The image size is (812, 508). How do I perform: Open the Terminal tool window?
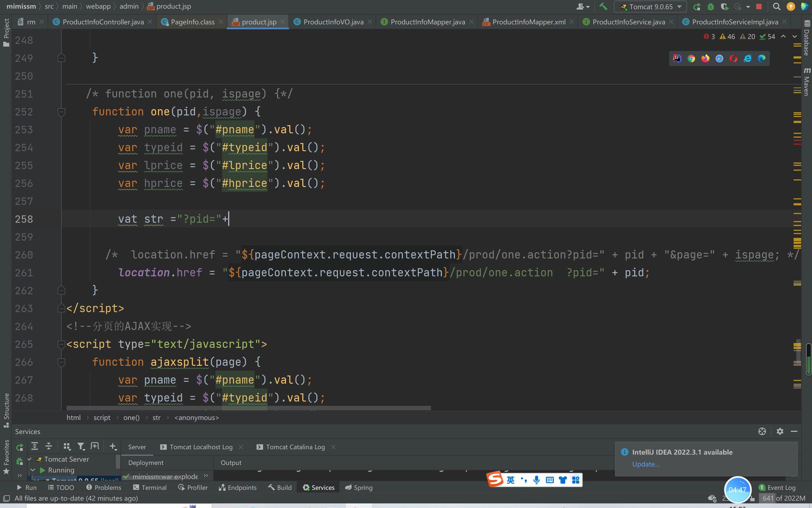pos(150,487)
